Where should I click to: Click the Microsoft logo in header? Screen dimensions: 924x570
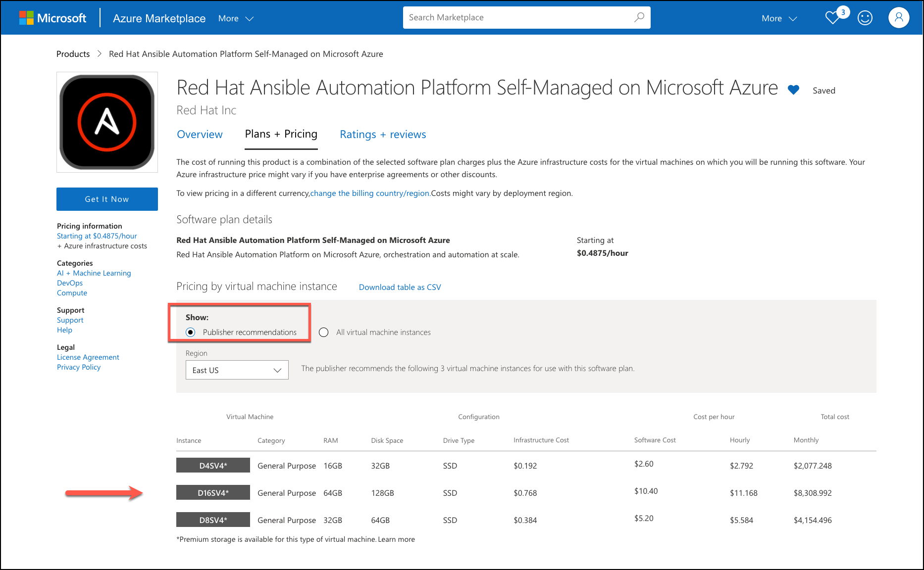52,18
